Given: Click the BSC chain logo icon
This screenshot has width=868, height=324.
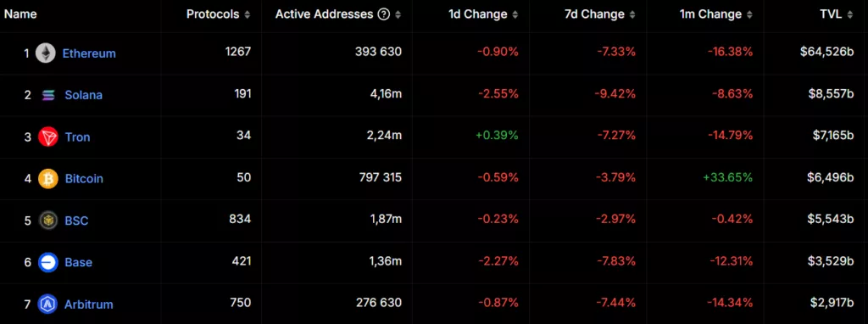Looking at the screenshot, I should click(48, 221).
